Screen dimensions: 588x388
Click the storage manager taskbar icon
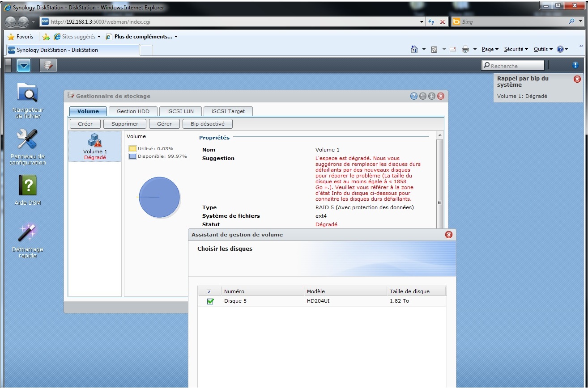(48, 66)
